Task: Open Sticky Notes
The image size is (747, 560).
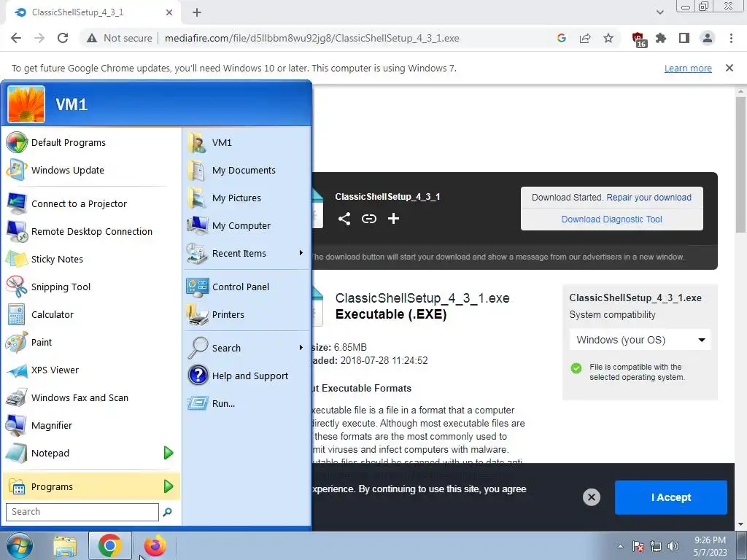Action: pyautogui.click(x=90, y=259)
